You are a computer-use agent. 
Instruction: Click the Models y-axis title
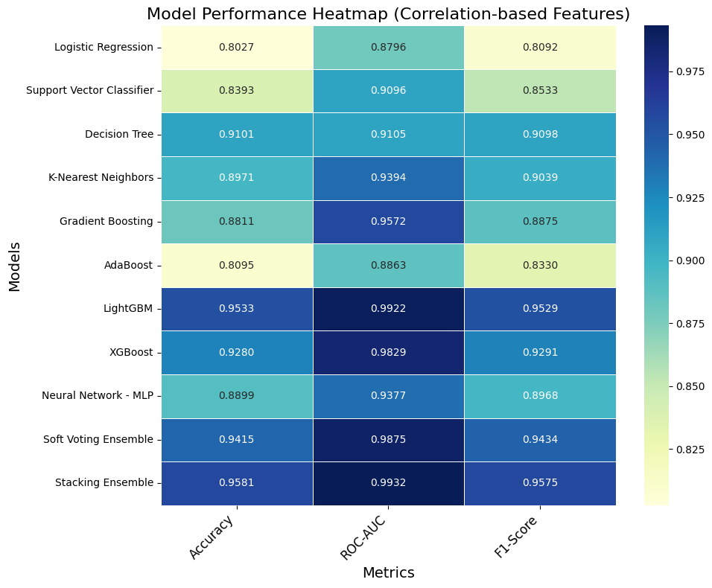(x=15, y=266)
